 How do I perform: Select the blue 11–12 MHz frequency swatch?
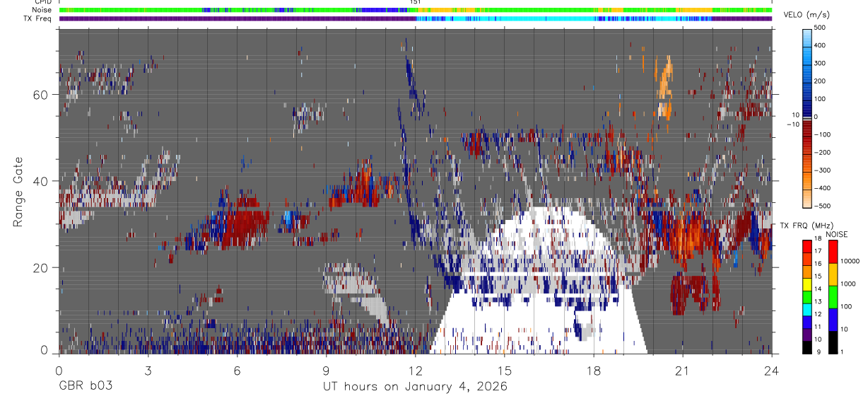807,322
